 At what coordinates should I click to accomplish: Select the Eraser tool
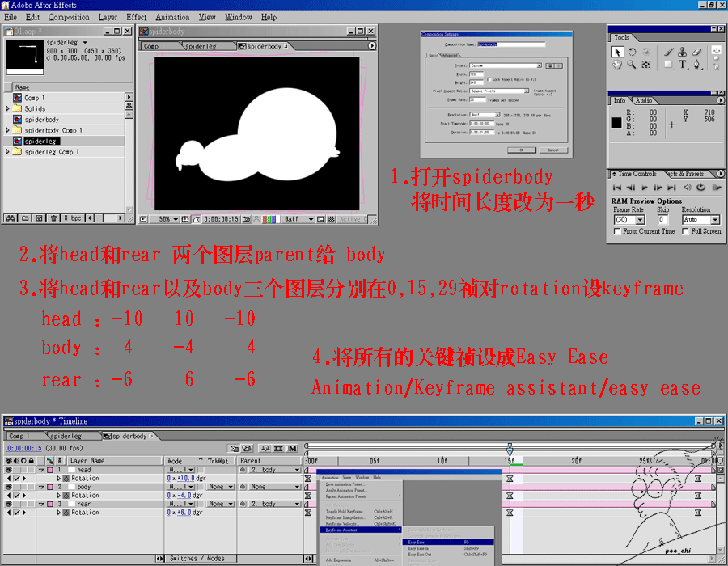coord(697,52)
